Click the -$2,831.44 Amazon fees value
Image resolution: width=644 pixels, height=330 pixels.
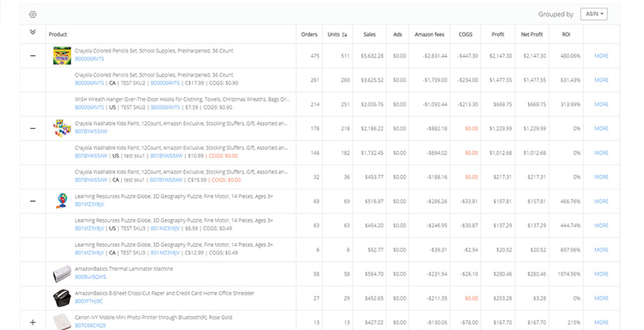click(x=435, y=56)
